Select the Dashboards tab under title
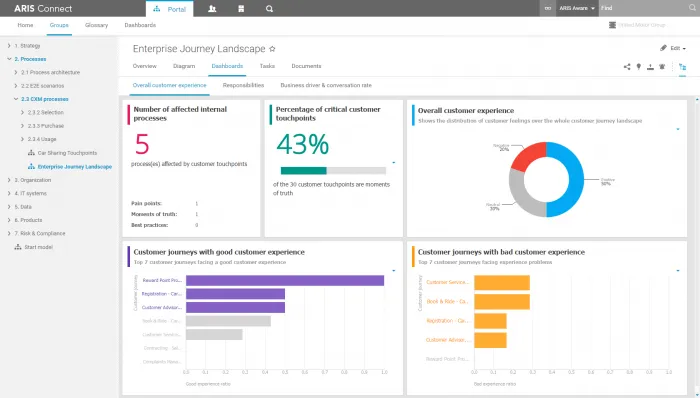 (x=227, y=66)
